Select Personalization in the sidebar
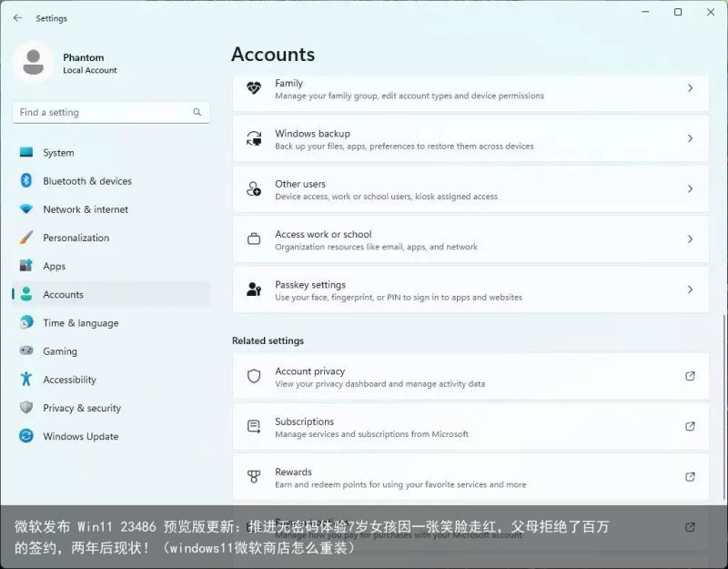Image resolution: width=728 pixels, height=569 pixels. (x=111, y=238)
